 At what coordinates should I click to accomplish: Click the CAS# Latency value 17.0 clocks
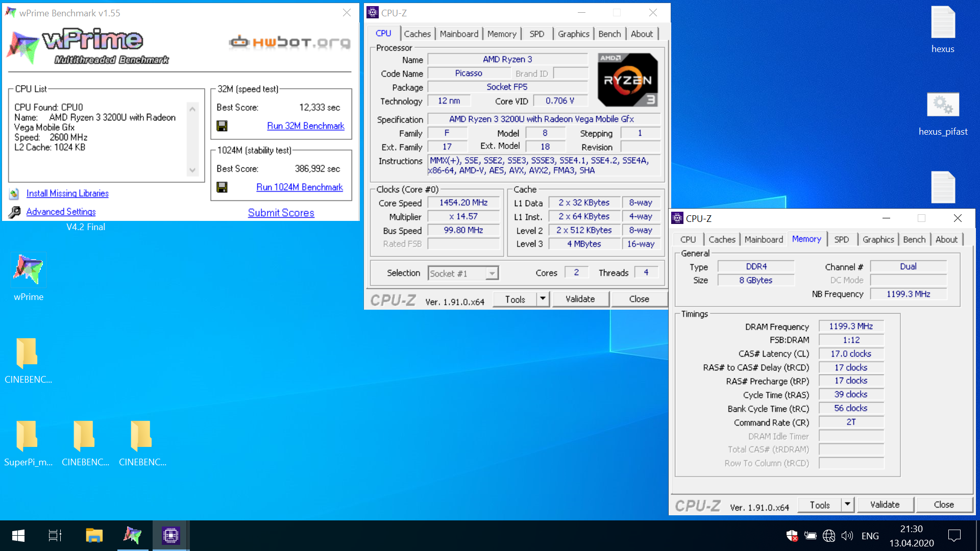coord(851,354)
